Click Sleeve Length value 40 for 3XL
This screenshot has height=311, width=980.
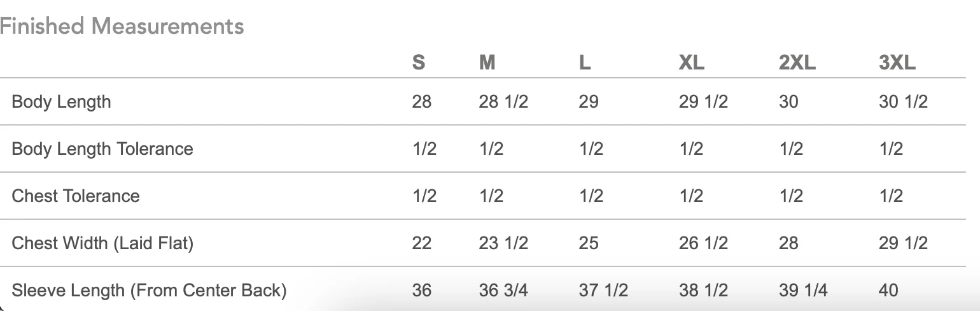coord(888,291)
